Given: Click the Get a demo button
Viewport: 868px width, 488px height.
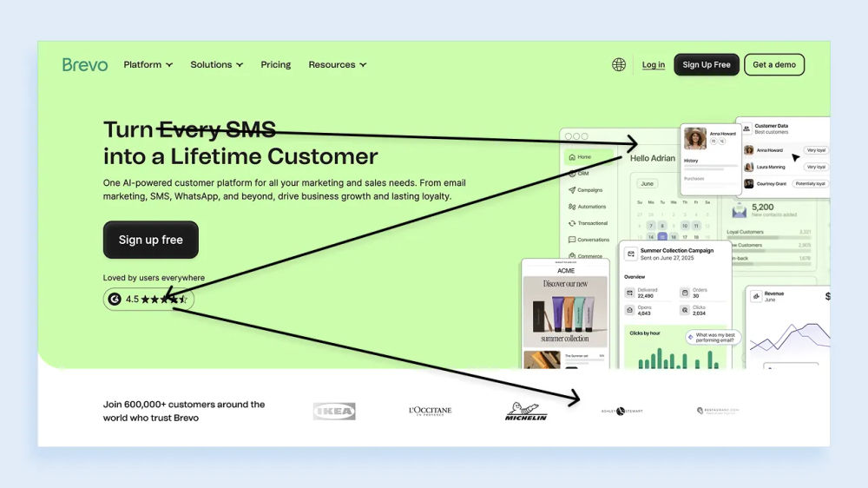Looking at the screenshot, I should [774, 65].
